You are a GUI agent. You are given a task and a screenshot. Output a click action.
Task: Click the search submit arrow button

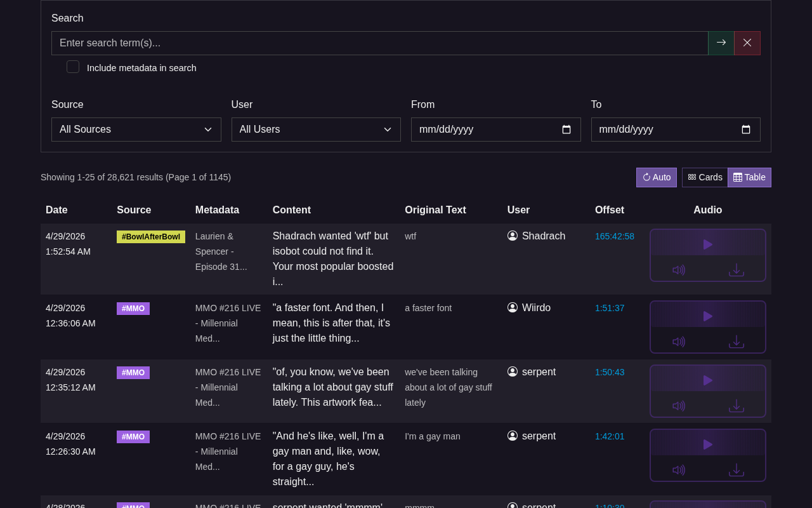[x=721, y=43]
